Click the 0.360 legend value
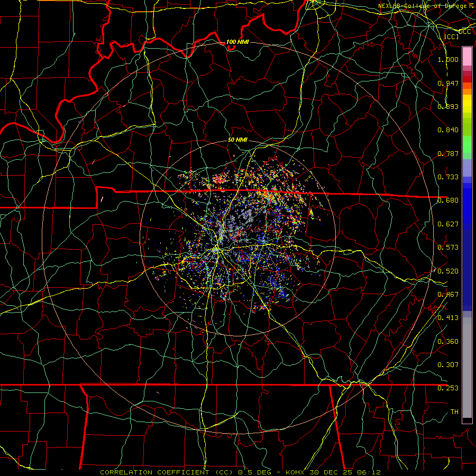Viewport: 476px width, 476px height. click(448, 341)
